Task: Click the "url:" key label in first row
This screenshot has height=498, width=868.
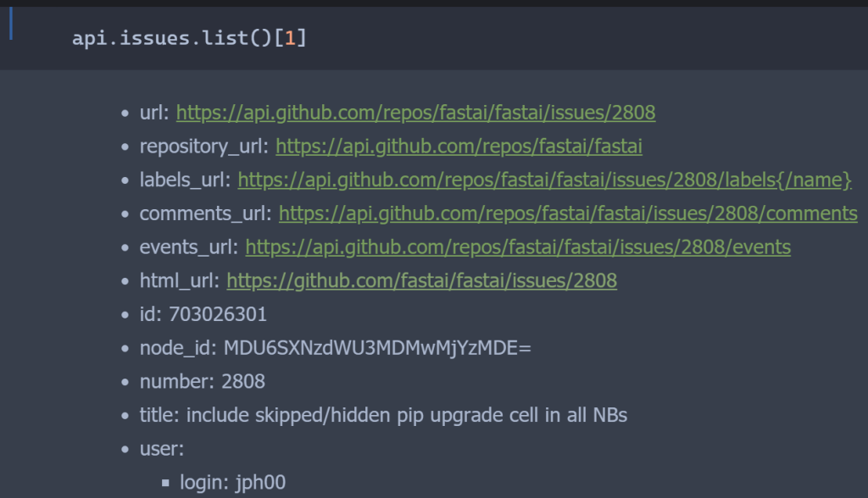Action: click(x=155, y=113)
